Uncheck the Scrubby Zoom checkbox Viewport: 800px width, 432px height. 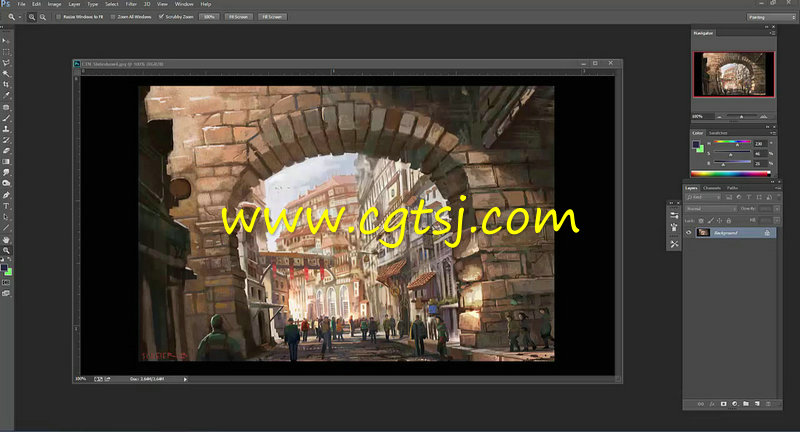click(x=161, y=17)
